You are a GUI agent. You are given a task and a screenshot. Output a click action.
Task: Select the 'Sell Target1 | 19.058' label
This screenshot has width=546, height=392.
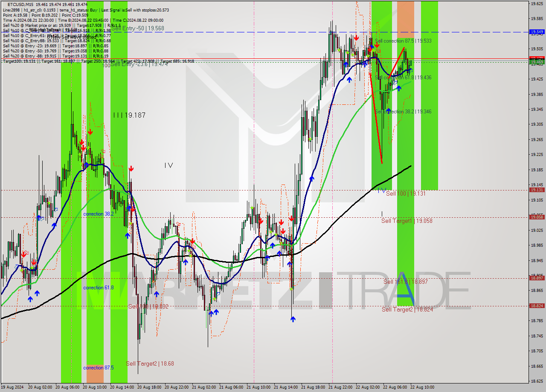pos(407,221)
